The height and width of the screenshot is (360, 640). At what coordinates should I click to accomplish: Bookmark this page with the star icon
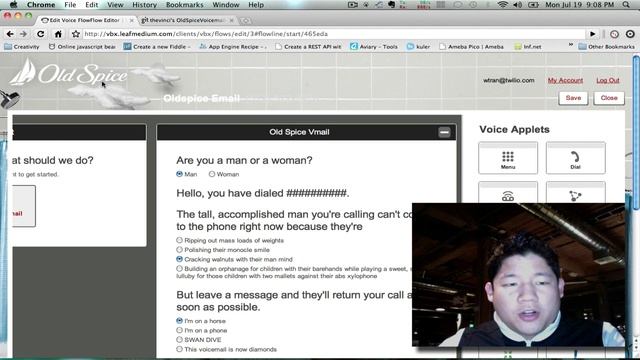[x=76, y=34]
